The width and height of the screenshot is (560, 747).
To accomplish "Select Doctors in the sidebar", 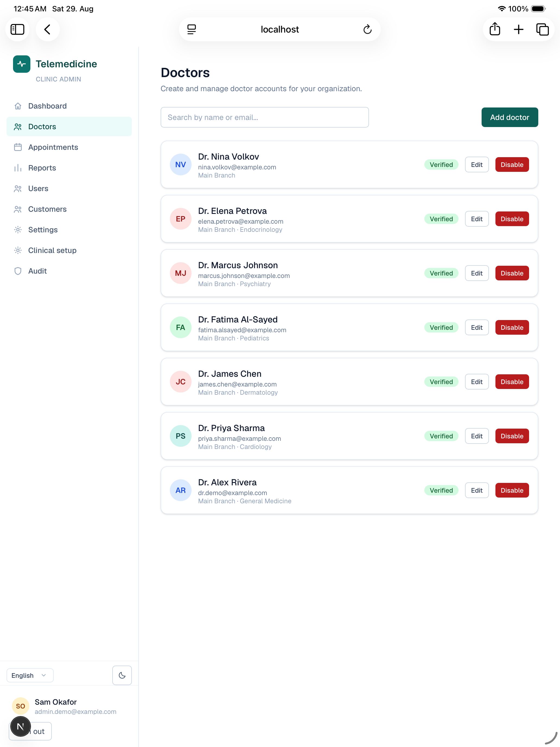I will (x=69, y=127).
